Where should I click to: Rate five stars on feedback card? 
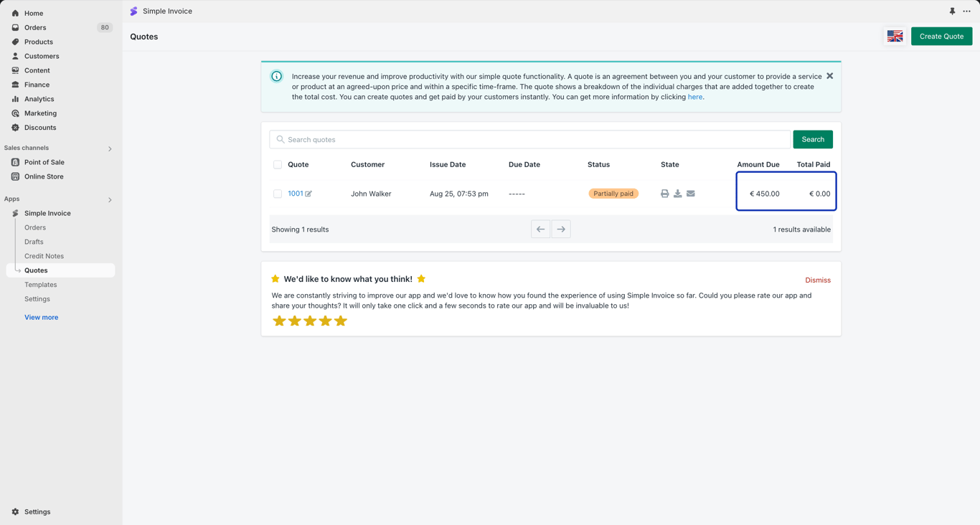coord(341,321)
